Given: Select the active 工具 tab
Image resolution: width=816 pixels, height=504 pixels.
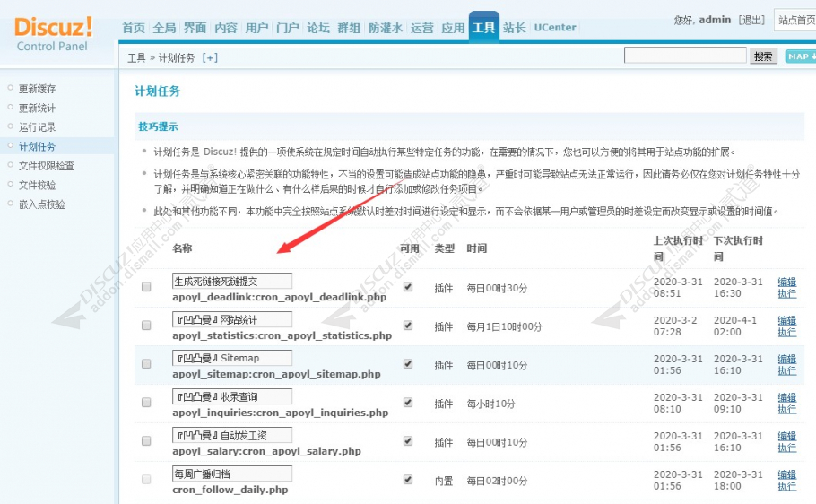Looking at the screenshot, I should coord(484,27).
